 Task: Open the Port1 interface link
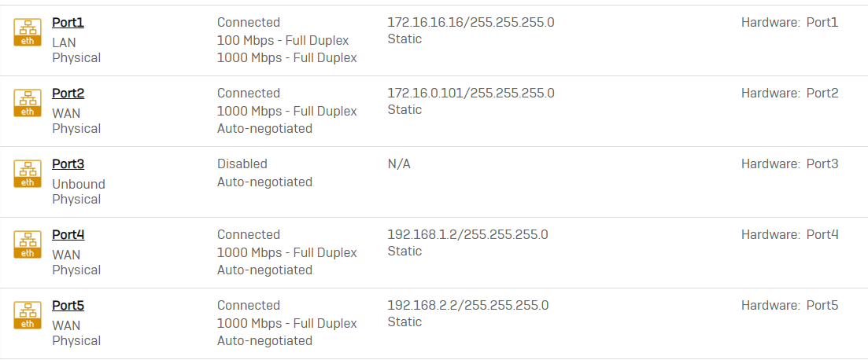coord(68,23)
